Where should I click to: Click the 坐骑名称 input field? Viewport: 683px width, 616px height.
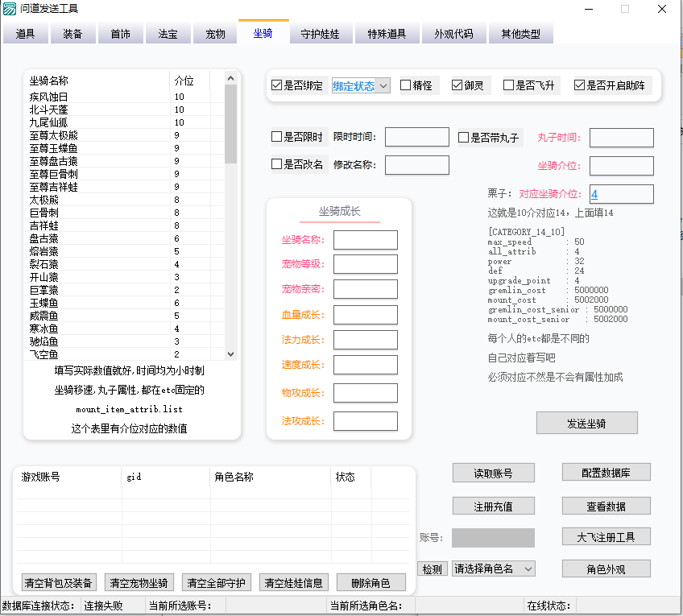click(365, 240)
